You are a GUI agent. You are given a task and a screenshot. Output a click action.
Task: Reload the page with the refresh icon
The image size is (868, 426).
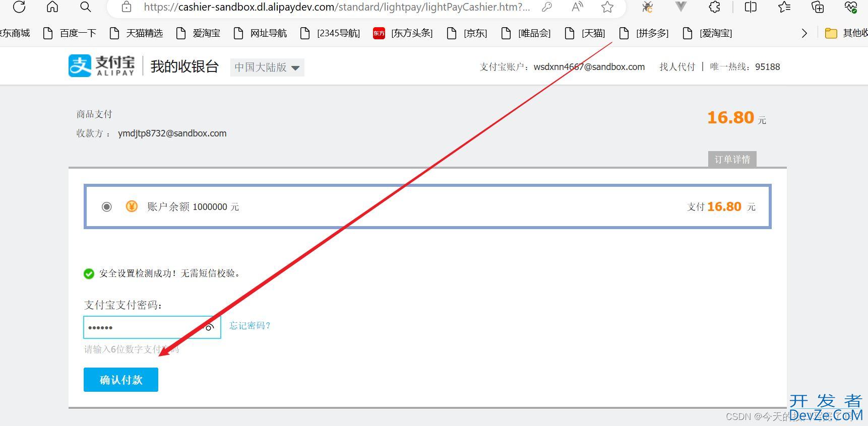(19, 7)
